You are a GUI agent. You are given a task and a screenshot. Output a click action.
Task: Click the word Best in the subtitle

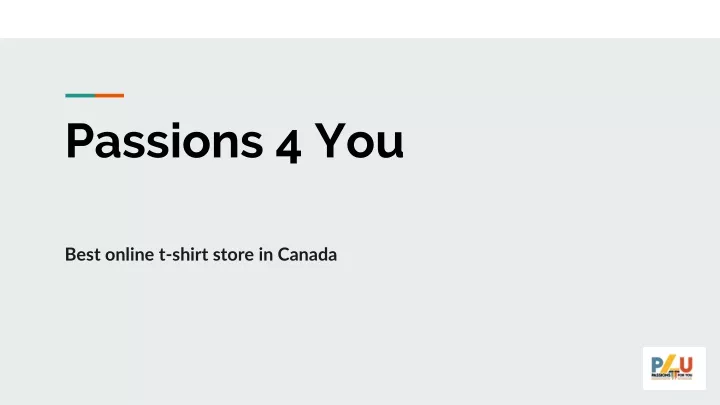click(83, 254)
